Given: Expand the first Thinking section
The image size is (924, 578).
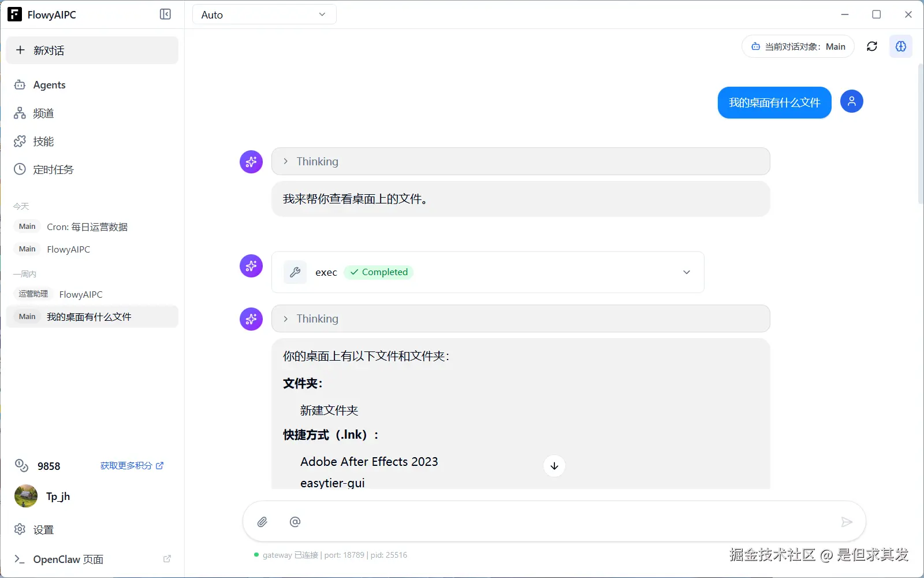Looking at the screenshot, I should tap(286, 161).
